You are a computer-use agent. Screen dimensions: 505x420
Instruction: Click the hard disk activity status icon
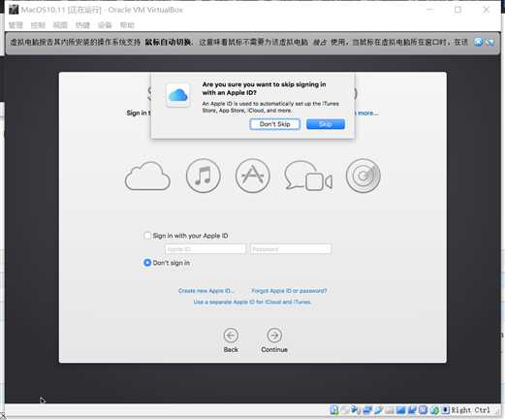coord(334,410)
